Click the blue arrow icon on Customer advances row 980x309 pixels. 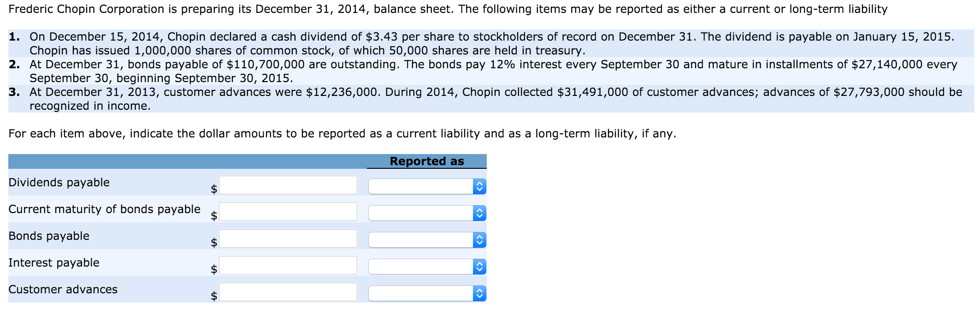coord(480,293)
